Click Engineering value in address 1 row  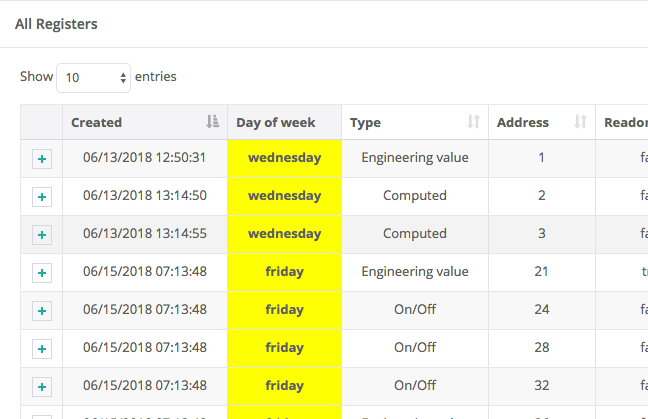pos(415,158)
